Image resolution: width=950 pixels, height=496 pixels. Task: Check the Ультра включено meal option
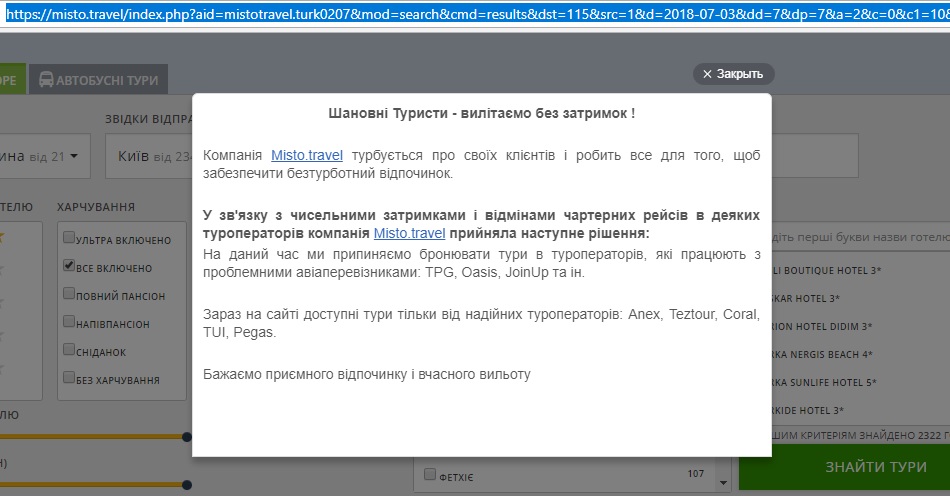(x=68, y=239)
